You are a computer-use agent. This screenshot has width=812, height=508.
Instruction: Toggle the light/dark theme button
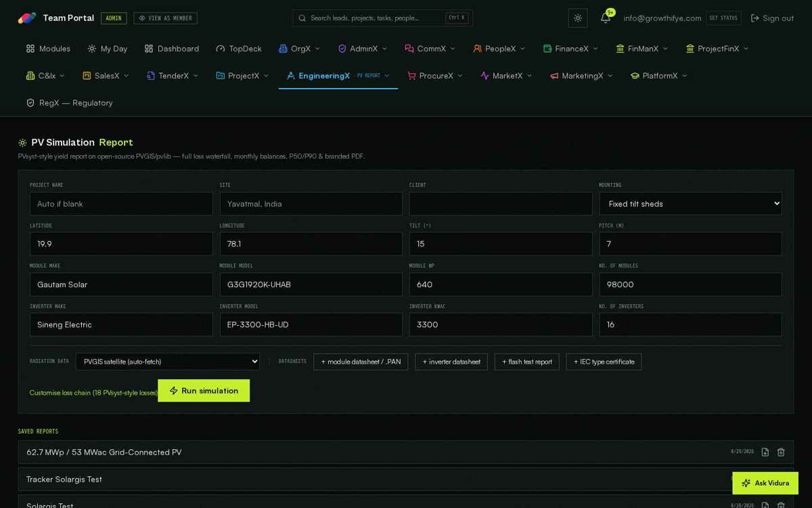point(578,18)
